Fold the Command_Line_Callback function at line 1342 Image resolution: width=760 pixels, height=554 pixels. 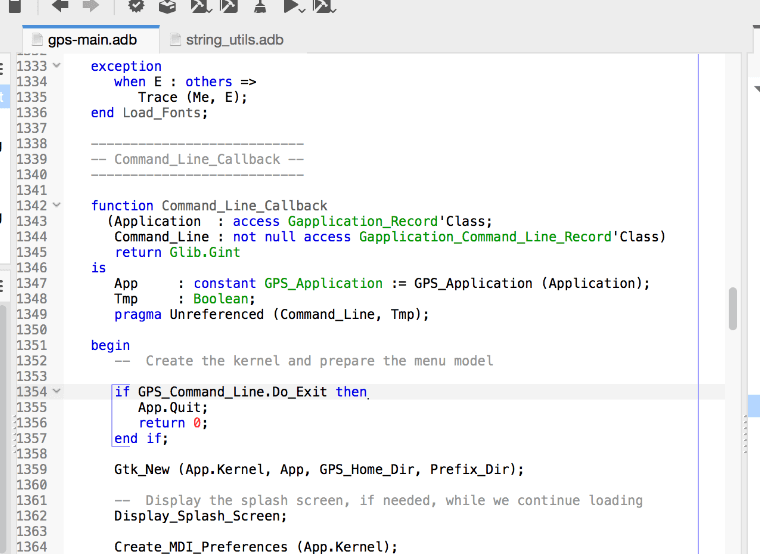[x=56, y=205]
